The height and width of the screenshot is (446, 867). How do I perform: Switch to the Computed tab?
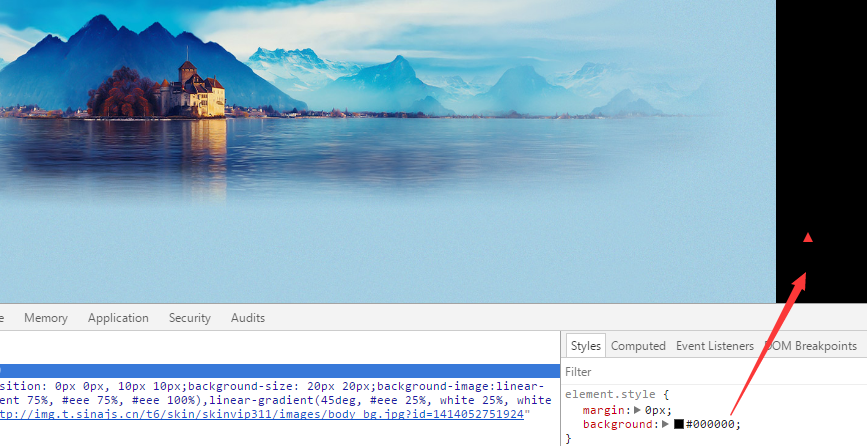tap(638, 346)
